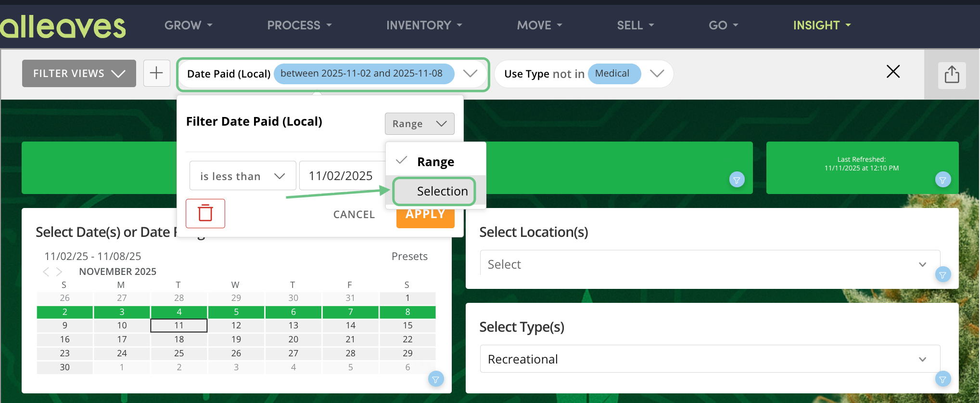This screenshot has height=403, width=980.
Task: Close the filter bar with X
Action: pyautogui.click(x=893, y=72)
